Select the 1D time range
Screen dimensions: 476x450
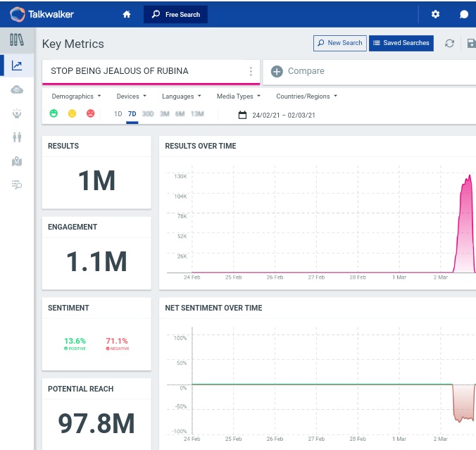coord(118,114)
